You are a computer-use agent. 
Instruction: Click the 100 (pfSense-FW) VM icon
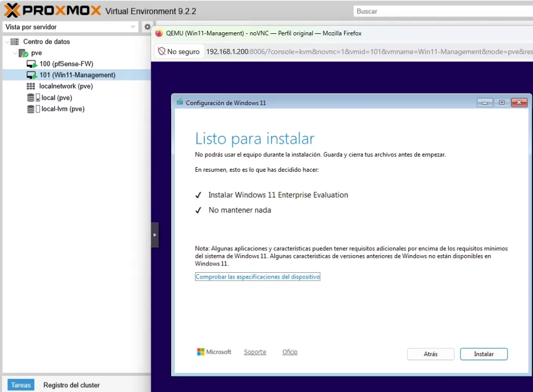point(32,64)
